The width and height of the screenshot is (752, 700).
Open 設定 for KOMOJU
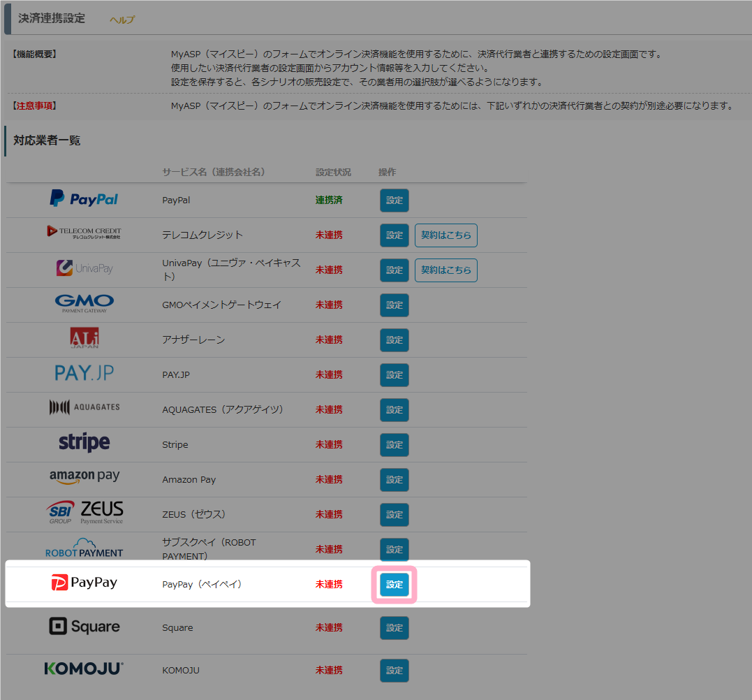click(x=395, y=671)
